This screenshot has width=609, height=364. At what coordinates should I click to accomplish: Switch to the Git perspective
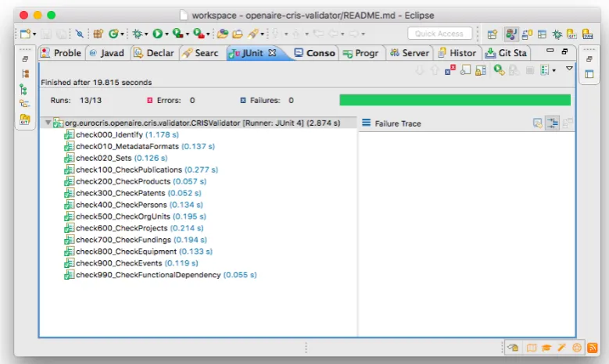click(x=571, y=34)
